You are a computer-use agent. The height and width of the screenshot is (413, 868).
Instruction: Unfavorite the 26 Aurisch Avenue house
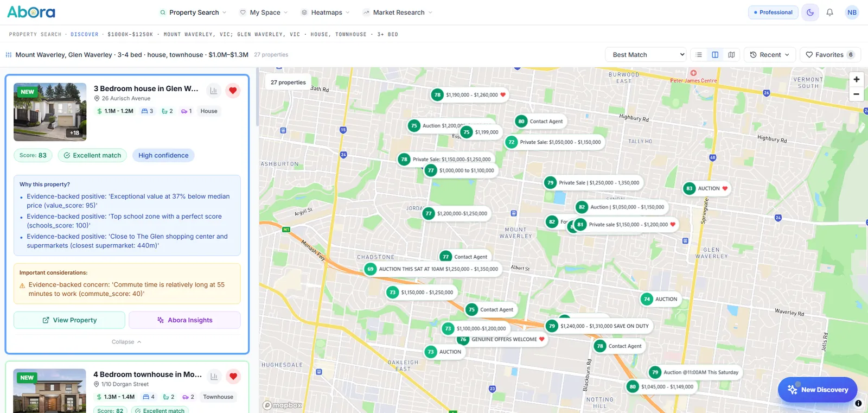(233, 91)
